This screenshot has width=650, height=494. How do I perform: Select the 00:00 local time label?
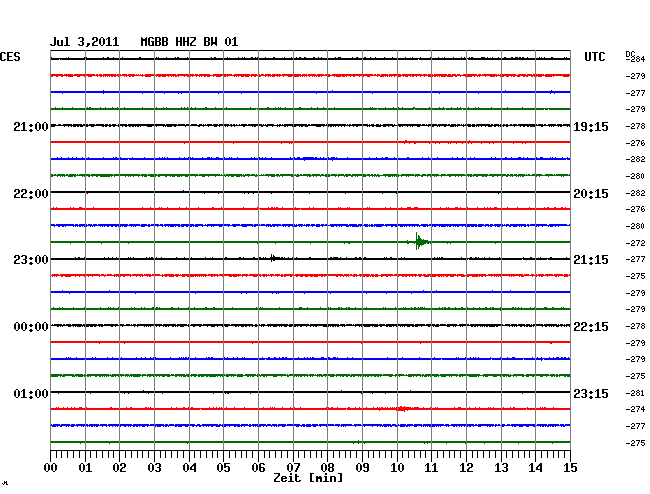click(31, 327)
